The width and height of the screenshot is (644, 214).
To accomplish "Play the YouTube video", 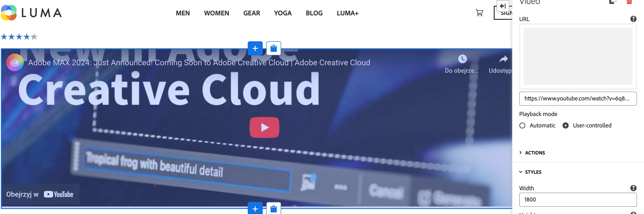I will click(264, 127).
